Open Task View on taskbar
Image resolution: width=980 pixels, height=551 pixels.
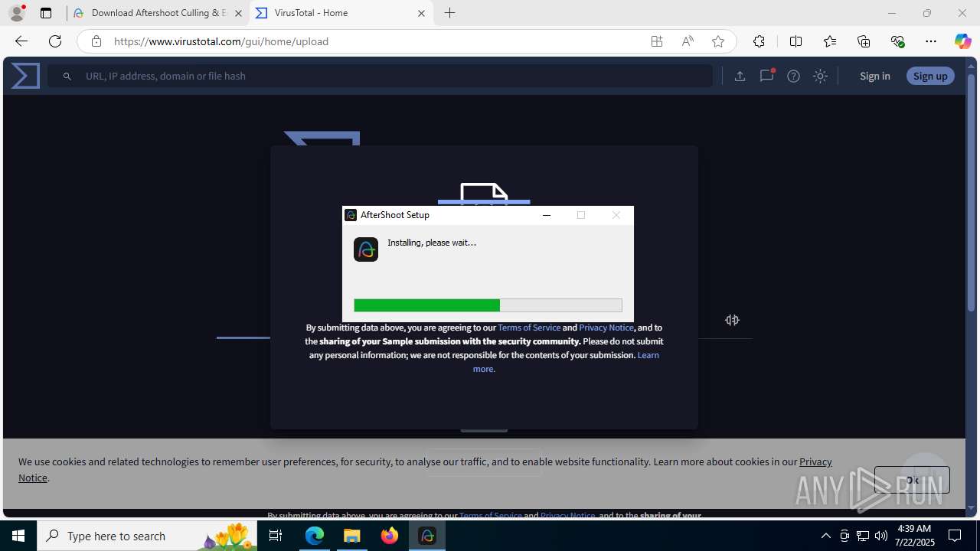tap(276, 536)
